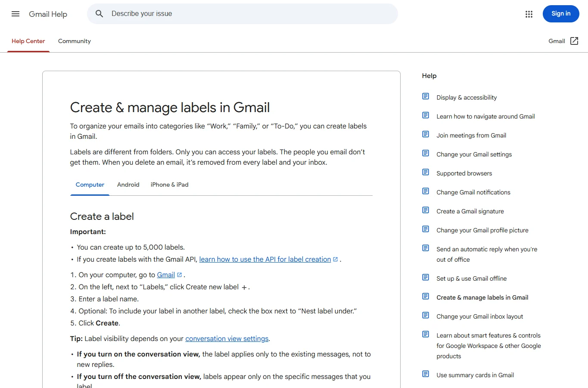Click article icon beside Learn about smart features
This screenshot has width=588, height=388.
[426, 334]
